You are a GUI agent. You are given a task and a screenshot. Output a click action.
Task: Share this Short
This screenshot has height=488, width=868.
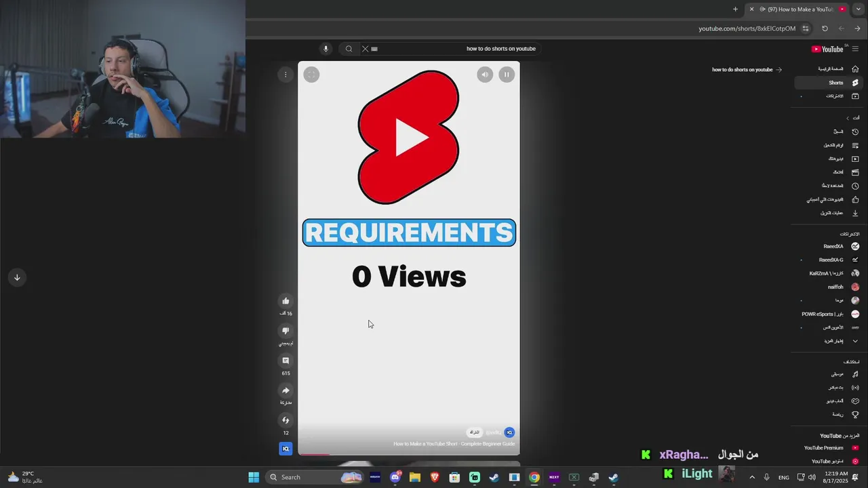coord(285,390)
